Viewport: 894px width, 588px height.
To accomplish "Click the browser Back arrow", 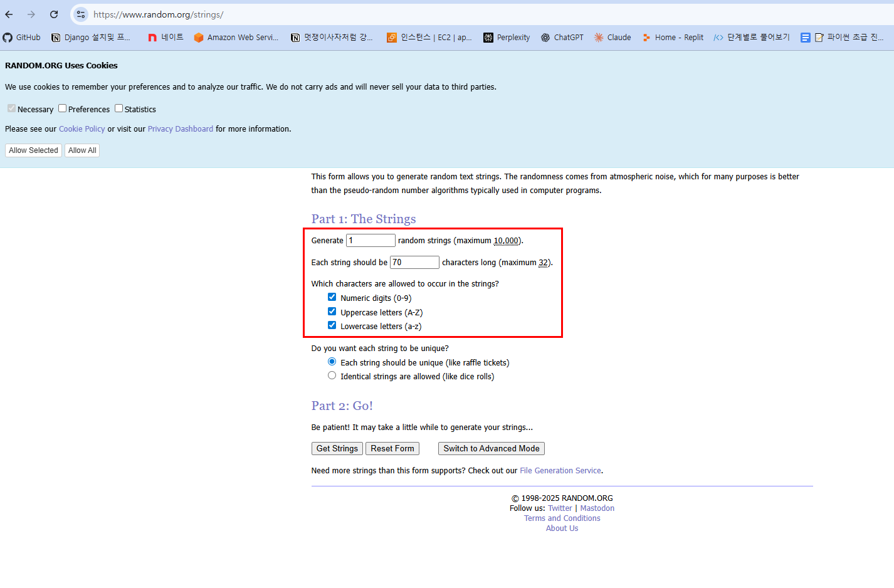I will pyautogui.click(x=9, y=14).
